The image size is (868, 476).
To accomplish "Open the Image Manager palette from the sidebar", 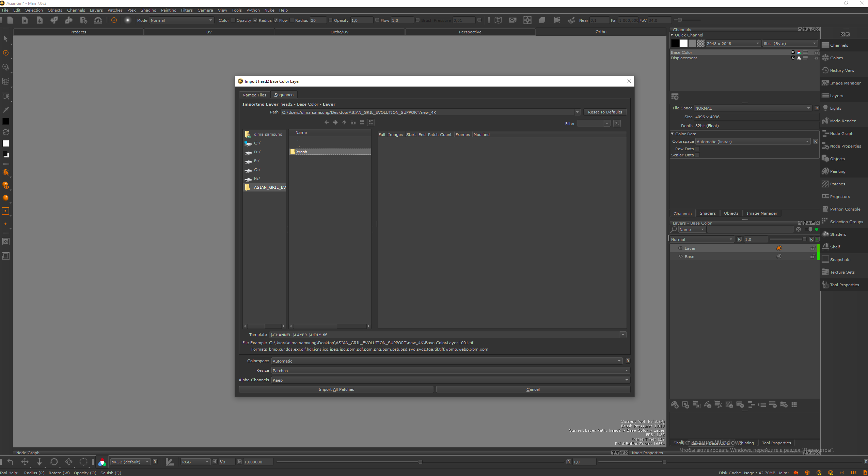I will pos(845,83).
